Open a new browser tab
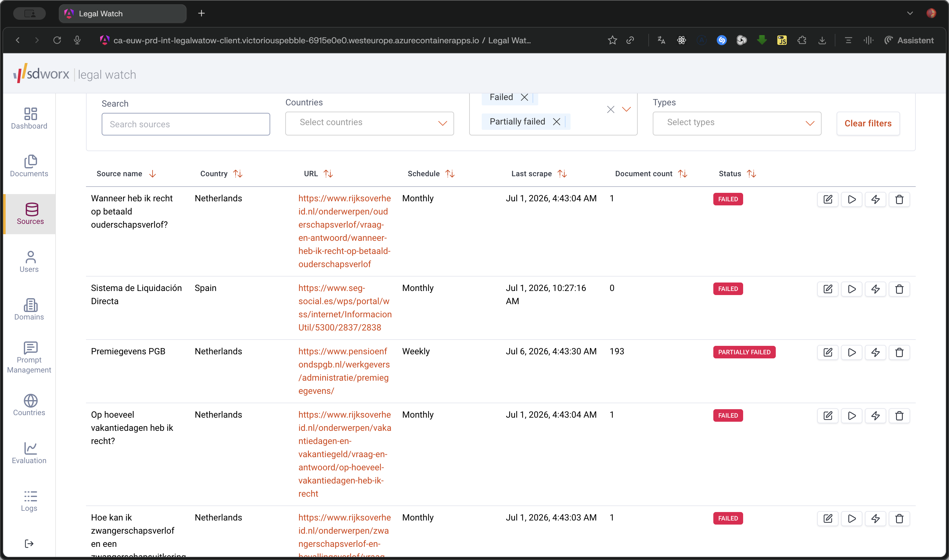 click(x=201, y=13)
